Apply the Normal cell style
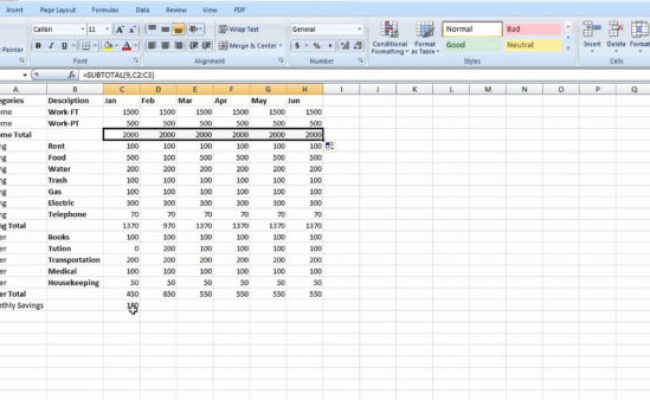The height and width of the screenshot is (400, 650). (472, 29)
